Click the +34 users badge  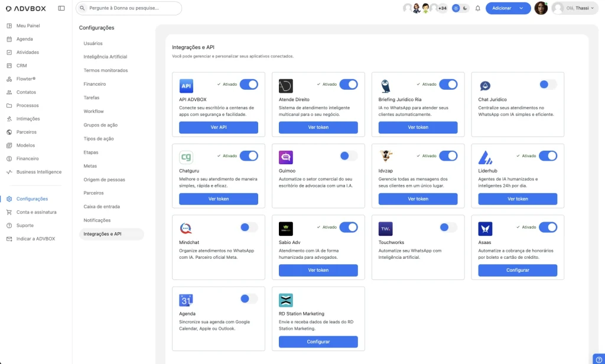[x=442, y=8]
